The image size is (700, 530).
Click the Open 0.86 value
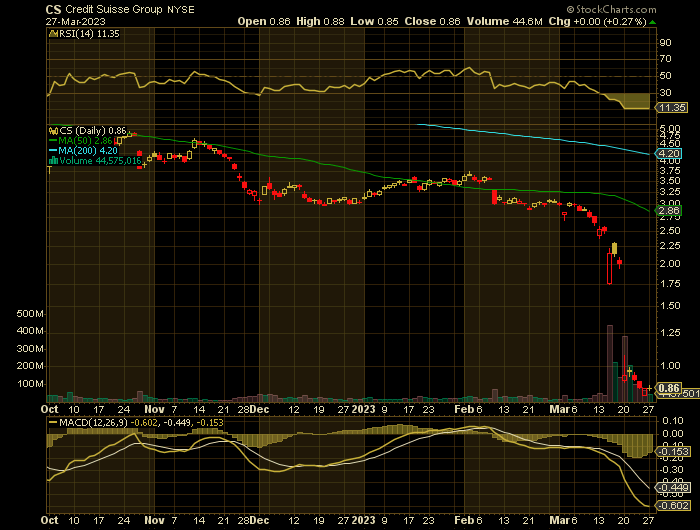pyautogui.click(x=264, y=21)
